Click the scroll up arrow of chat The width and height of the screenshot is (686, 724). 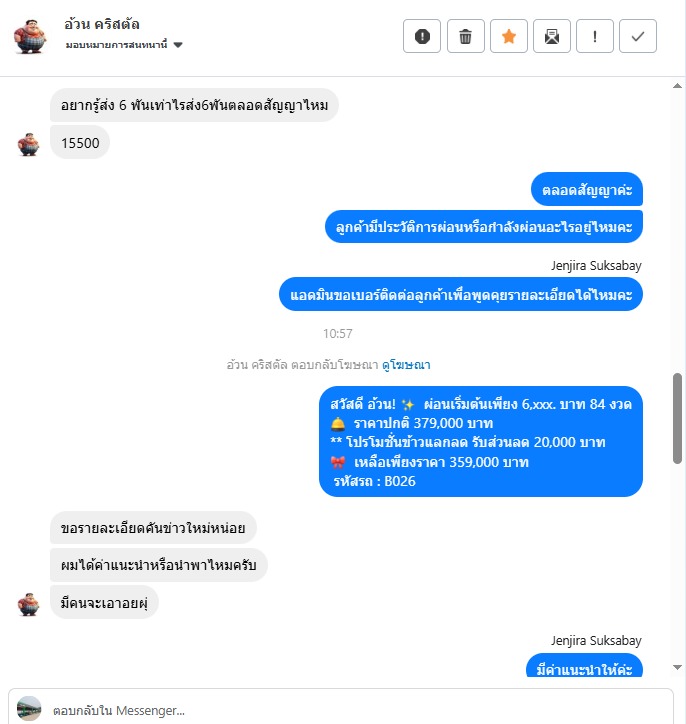(x=677, y=86)
